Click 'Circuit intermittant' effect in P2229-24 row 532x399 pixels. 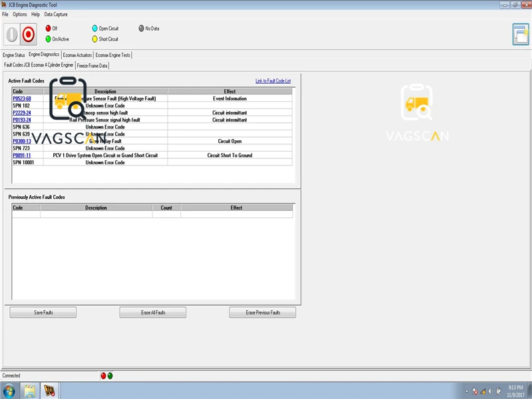coord(229,112)
